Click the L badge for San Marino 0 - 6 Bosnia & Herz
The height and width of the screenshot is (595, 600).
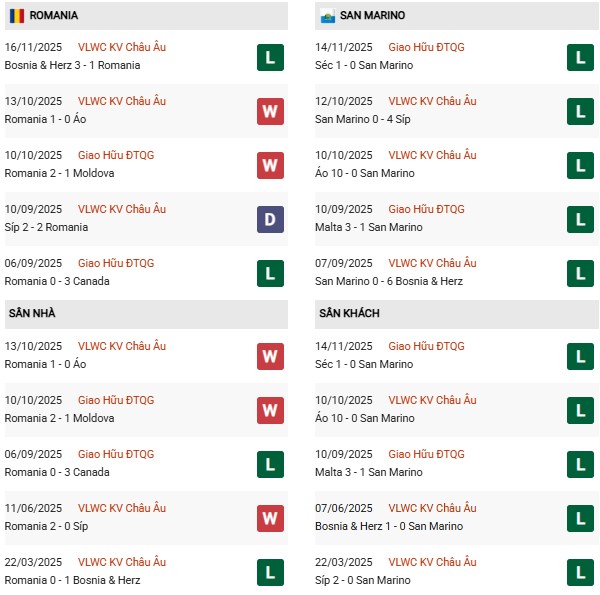[x=580, y=273]
